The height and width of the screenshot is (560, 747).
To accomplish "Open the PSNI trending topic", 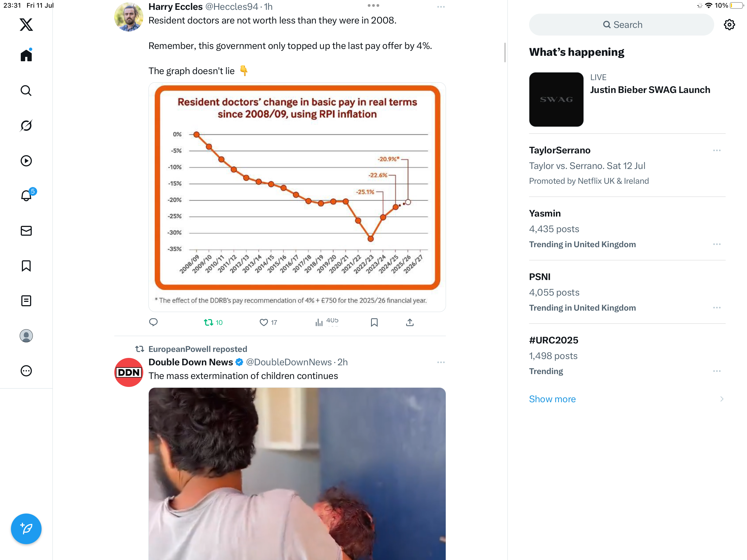I will pos(627,292).
